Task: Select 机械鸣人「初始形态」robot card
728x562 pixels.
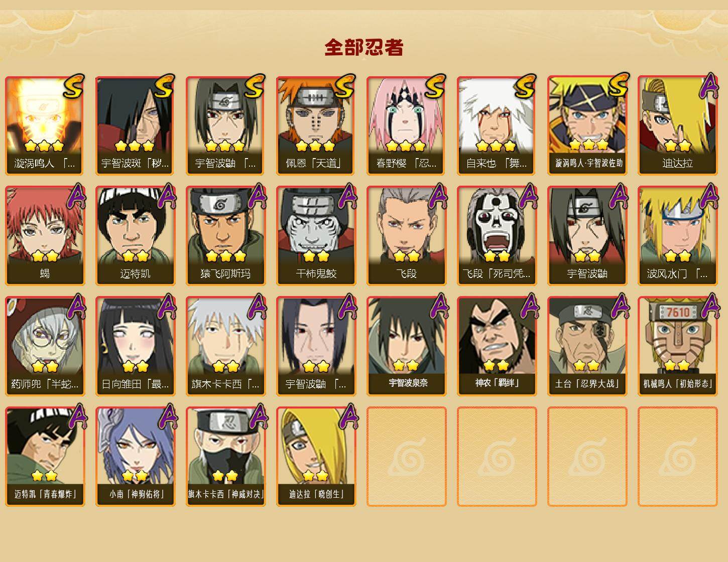Action: [x=677, y=346]
